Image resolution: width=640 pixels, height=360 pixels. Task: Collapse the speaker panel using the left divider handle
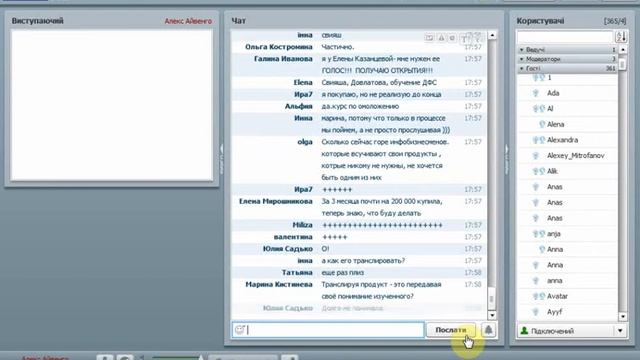click(222, 158)
